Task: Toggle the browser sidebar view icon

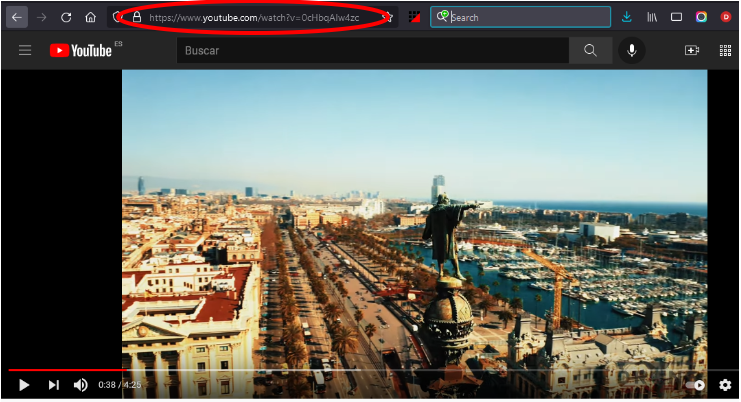Action: point(676,17)
